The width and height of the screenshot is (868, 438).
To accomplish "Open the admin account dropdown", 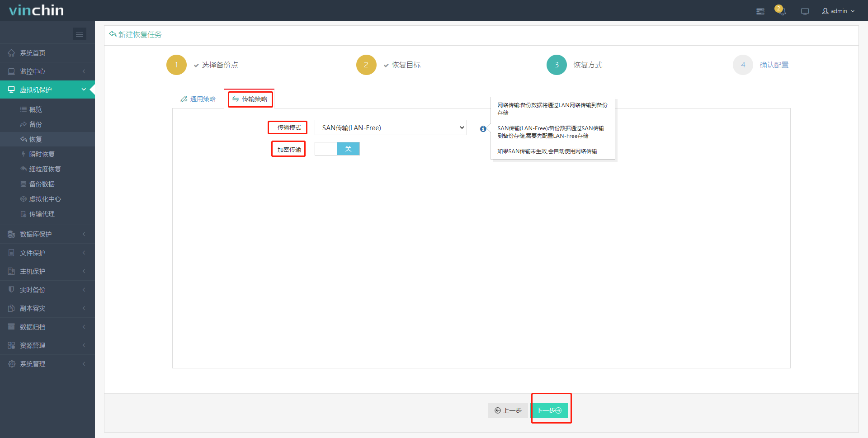I will tap(838, 11).
